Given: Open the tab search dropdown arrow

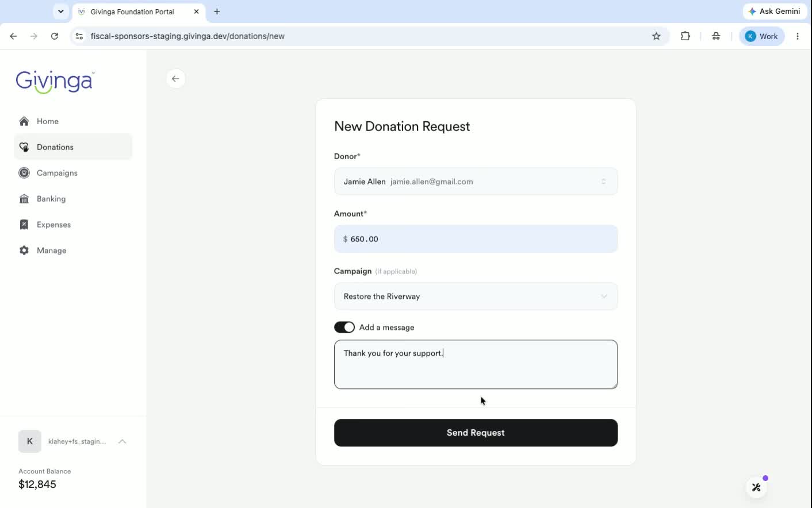Looking at the screenshot, I should 60,11.
